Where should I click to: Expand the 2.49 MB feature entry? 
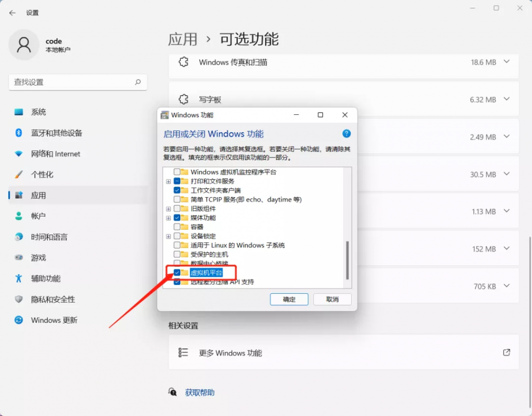(507, 137)
